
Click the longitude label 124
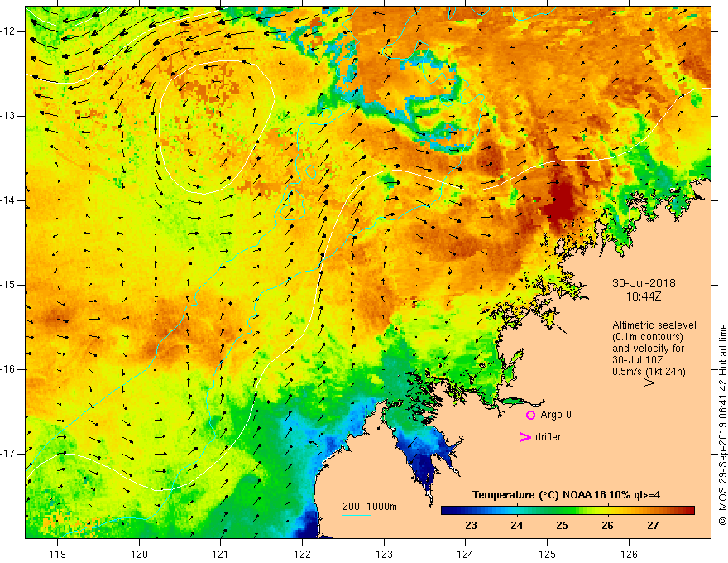pyautogui.click(x=466, y=554)
